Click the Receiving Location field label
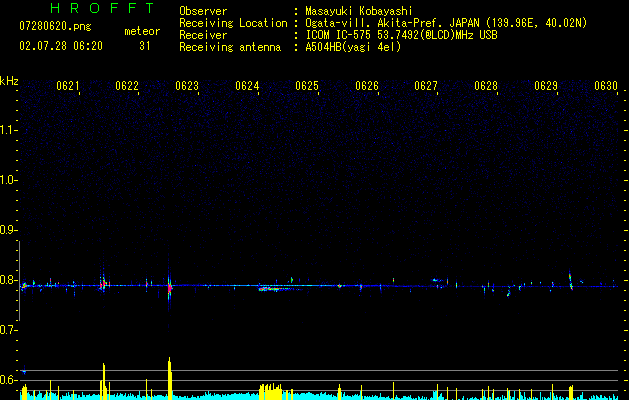The height and width of the screenshot is (400, 629). coord(233,23)
